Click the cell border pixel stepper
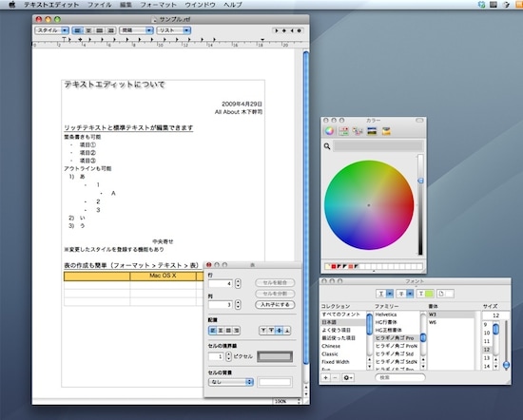The width and height of the screenshot is (523, 420). 228,356
